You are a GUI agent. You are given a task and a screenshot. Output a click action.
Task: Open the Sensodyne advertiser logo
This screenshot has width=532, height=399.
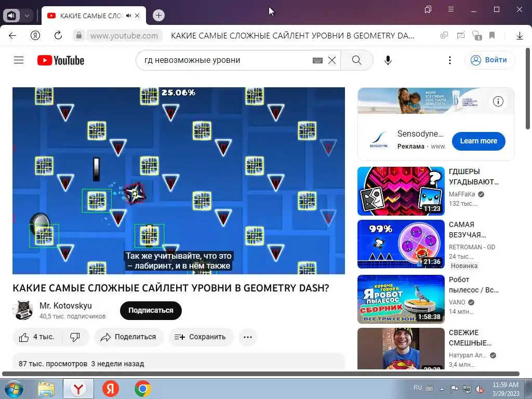tap(379, 139)
